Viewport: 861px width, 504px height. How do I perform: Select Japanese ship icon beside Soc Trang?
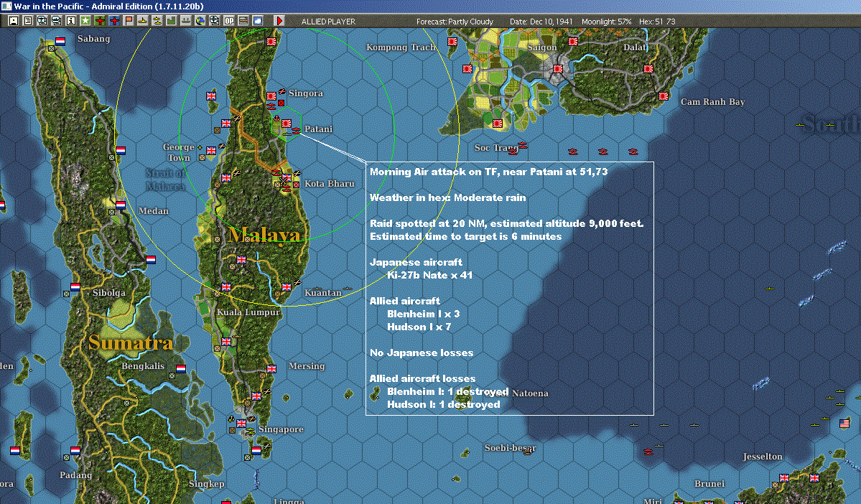click(x=523, y=146)
